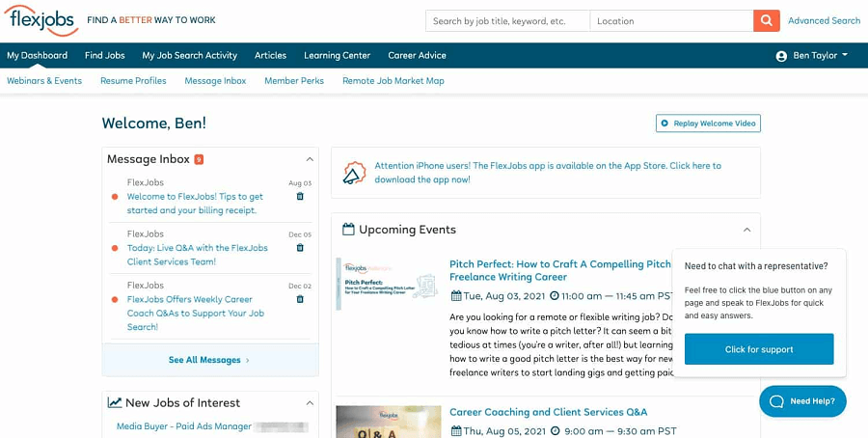Click the calendar icon beside Upcoming Events
Viewport: 868px width, 438px height.
(348, 230)
